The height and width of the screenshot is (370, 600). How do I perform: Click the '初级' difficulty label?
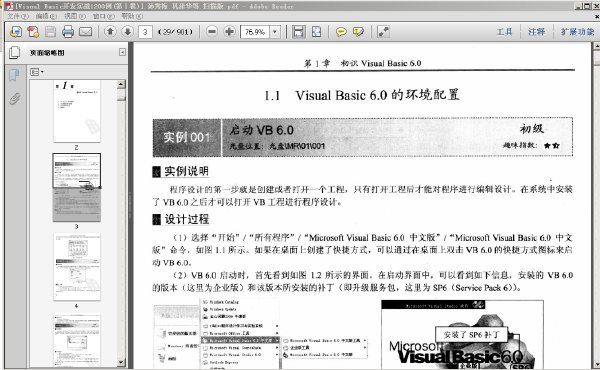(x=532, y=129)
